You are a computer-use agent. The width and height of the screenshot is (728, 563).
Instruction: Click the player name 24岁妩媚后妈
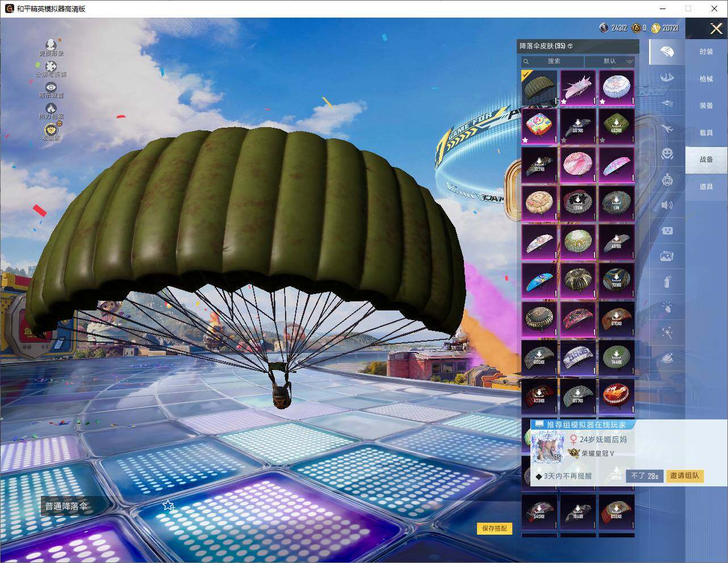coord(603,439)
